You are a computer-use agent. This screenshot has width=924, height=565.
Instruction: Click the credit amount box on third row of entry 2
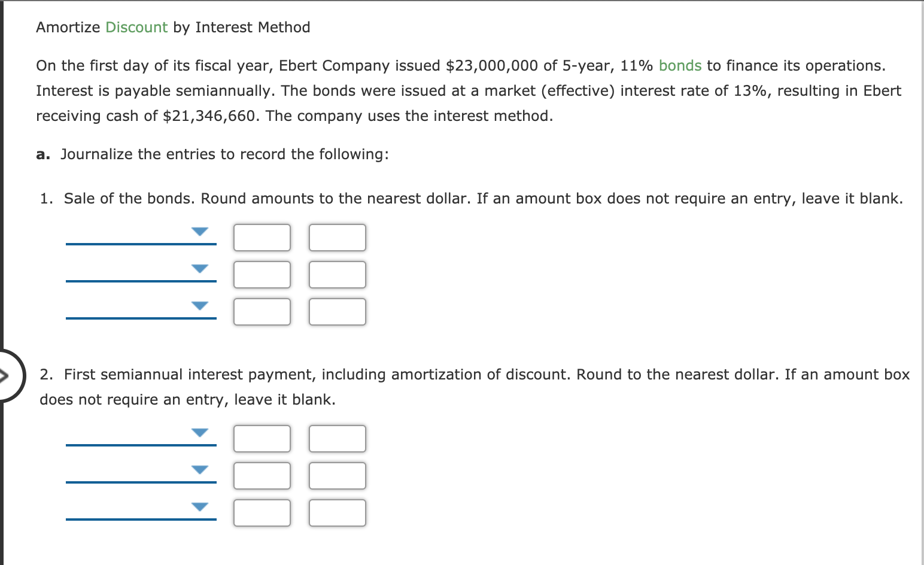coord(337,512)
